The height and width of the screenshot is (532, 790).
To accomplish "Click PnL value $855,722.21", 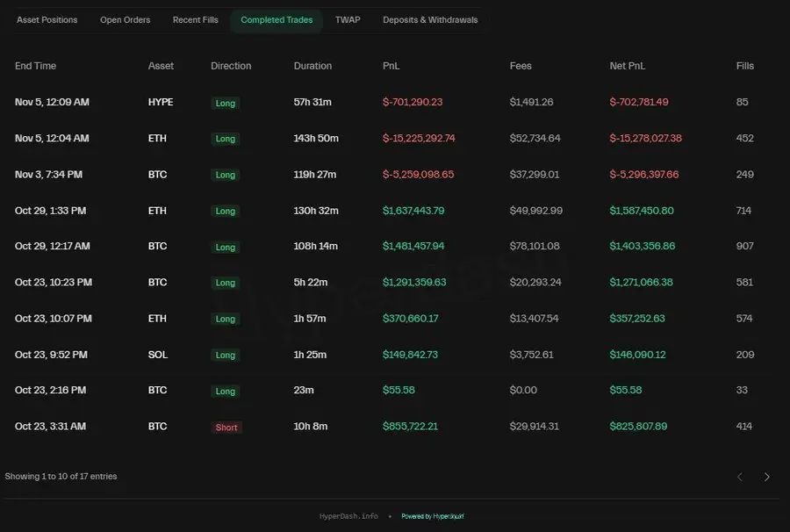I will click(x=410, y=427).
